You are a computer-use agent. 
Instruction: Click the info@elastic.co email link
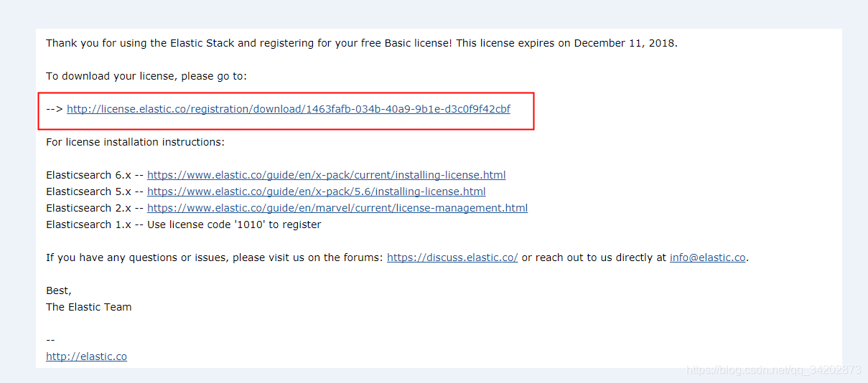pos(708,257)
